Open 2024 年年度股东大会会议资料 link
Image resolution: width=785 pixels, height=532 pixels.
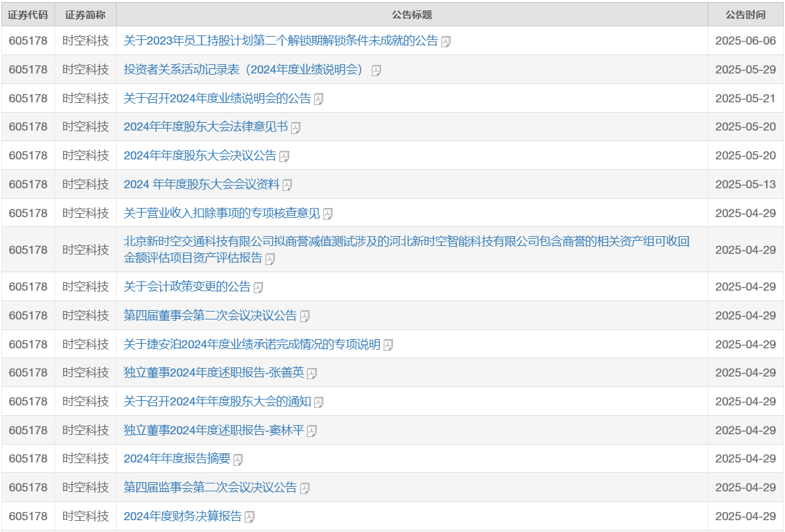tap(201, 184)
